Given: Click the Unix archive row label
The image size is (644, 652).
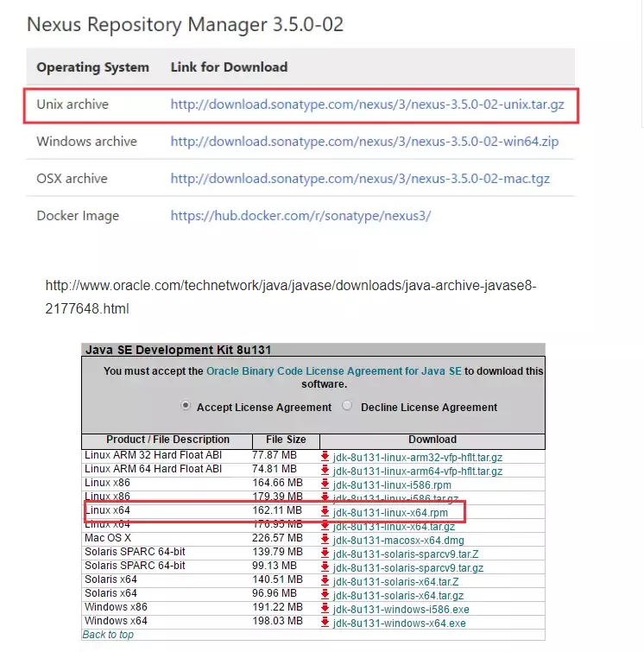Looking at the screenshot, I should (x=73, y=104).
